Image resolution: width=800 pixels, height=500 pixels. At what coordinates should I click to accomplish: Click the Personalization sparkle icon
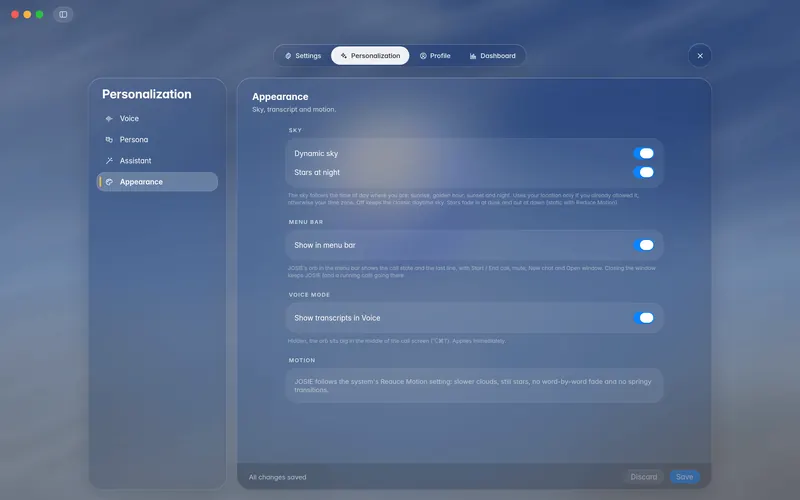click(343, 56)
